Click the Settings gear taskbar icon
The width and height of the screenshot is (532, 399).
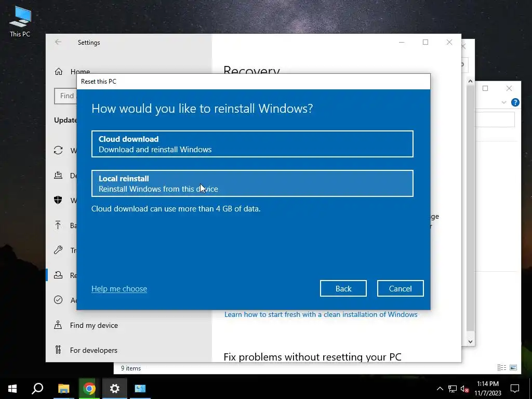(115, 389)
